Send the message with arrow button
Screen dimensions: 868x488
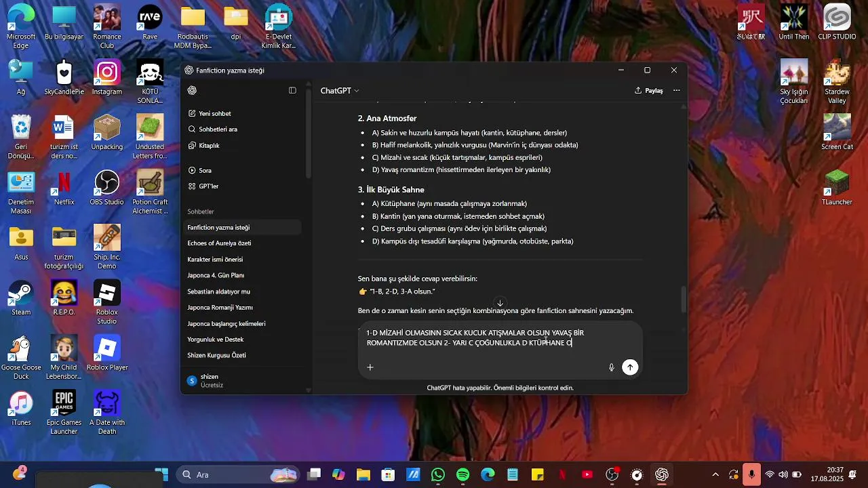[631, 367]
